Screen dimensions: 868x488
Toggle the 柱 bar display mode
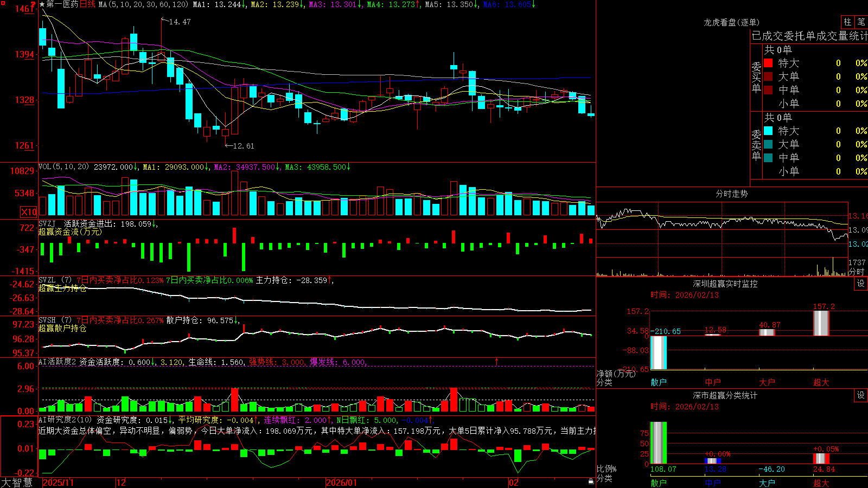point(847,22)
